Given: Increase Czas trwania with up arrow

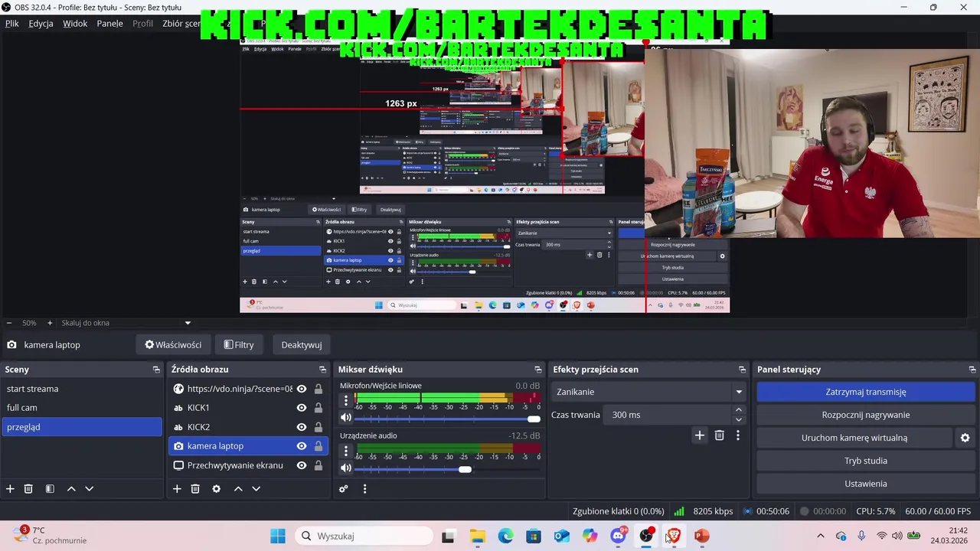Looking at the screenshot, I should 739,410.
